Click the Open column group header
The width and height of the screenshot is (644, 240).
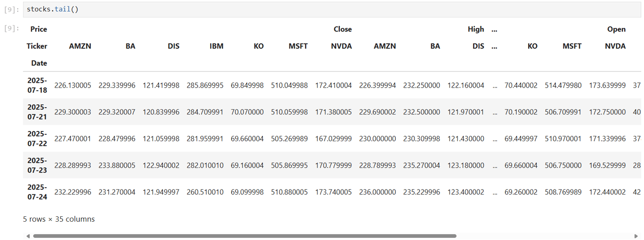point(616,29)
